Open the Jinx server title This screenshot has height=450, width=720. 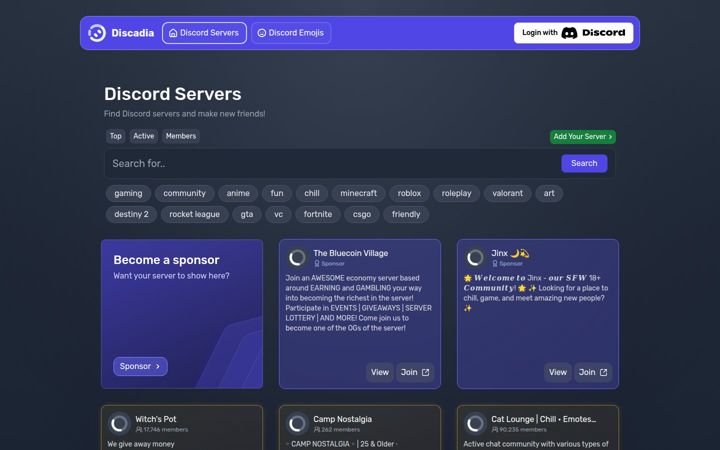click(x=510, y=253)
